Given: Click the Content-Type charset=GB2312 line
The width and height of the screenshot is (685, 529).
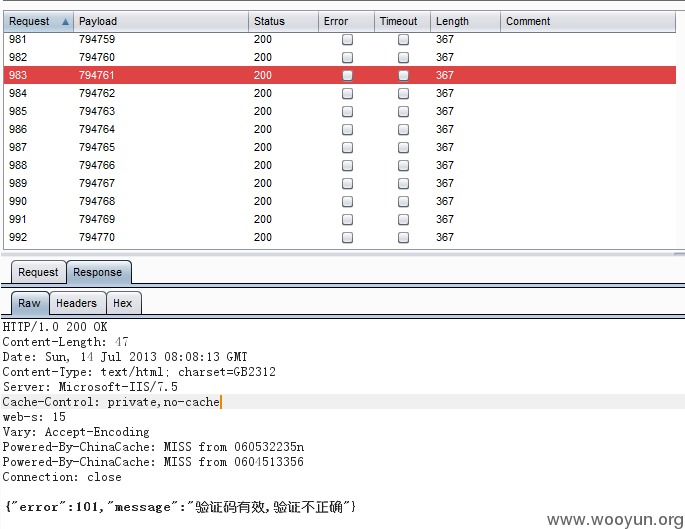Looking at the screenshot, I should tap(139, 372).
